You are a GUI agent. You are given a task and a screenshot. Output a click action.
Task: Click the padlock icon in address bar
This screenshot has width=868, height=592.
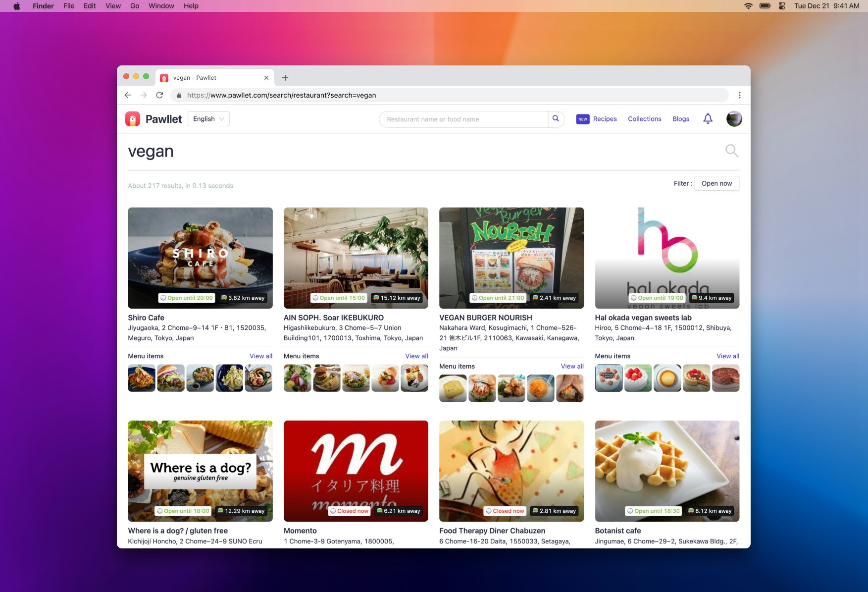coord(179,95)
